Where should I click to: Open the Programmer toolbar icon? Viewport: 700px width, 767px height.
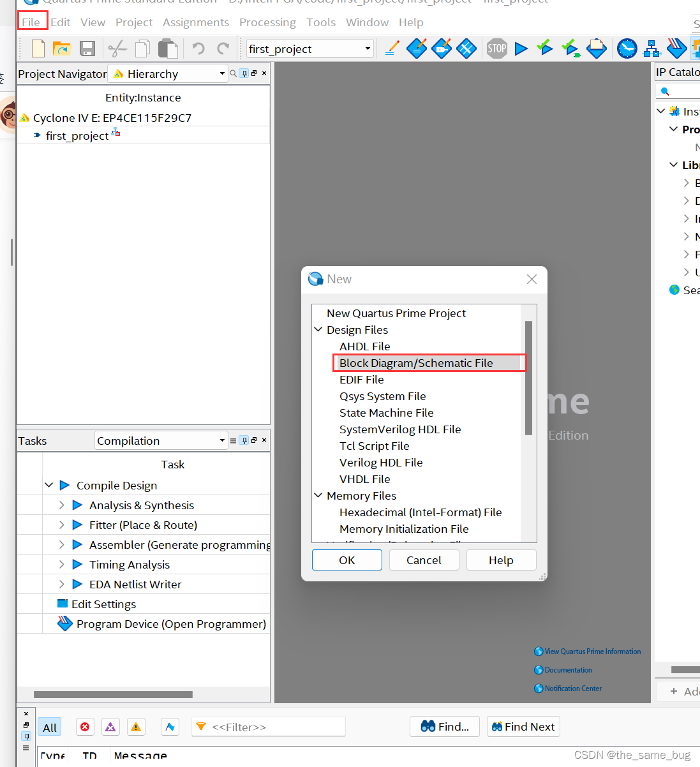coord(676,48)
